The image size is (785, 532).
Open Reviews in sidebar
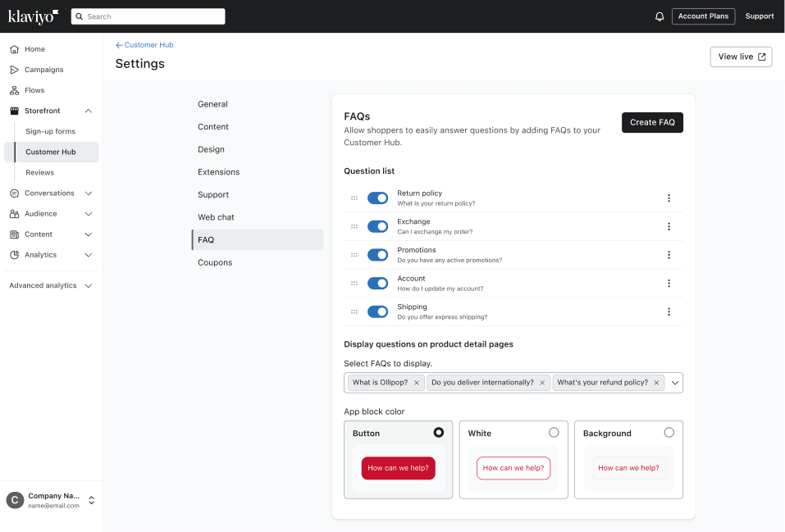pyautogui.click(x=40, y=172)
